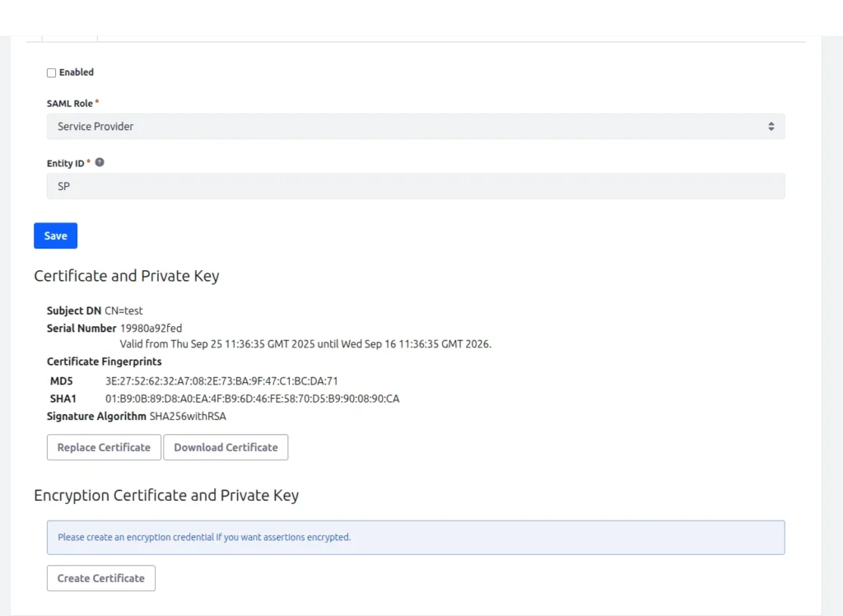Click the certificate validity date line
The height and width of the screenshot is (616, 843).
305,344
